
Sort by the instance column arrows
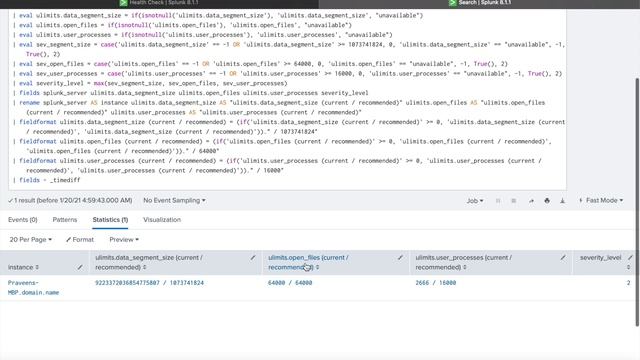[x=37, y=267]
